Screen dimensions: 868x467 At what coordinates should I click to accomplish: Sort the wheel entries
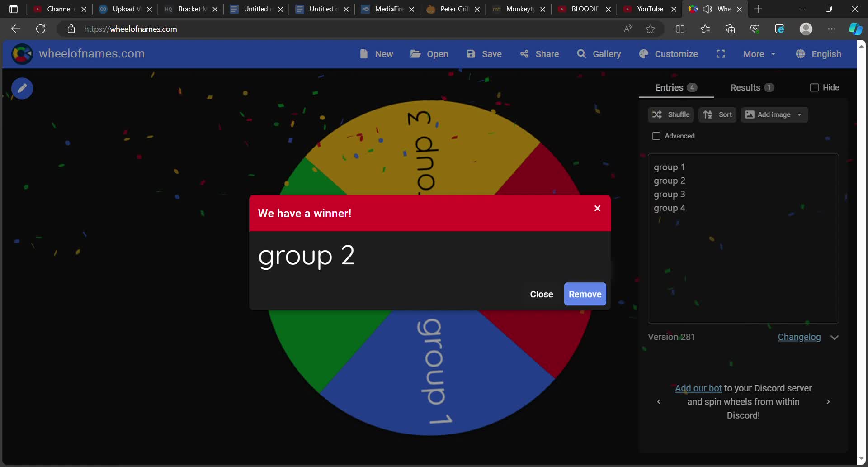point(717,114)
